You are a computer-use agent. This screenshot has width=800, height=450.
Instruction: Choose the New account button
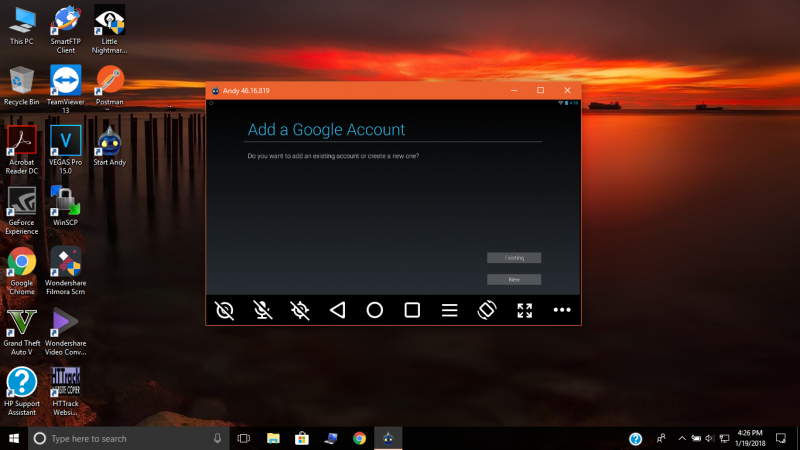pos(514,280)
